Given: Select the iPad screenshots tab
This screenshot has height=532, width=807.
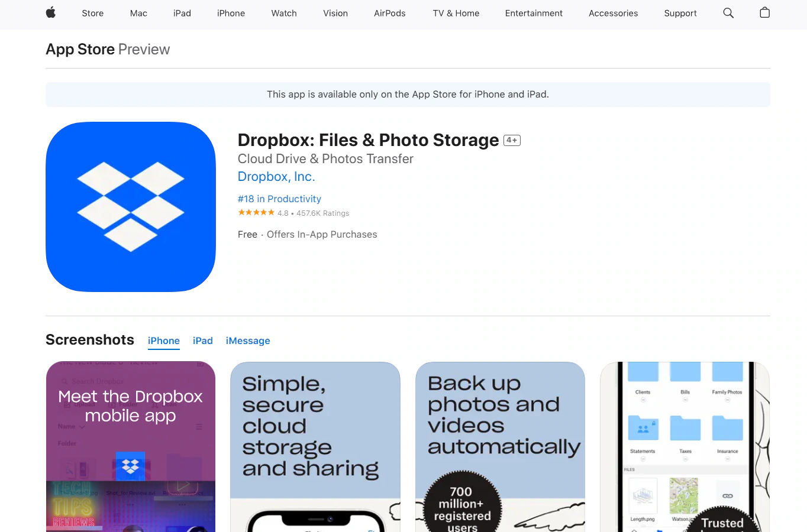Looking at the screenshot, I should click(203, 341).
